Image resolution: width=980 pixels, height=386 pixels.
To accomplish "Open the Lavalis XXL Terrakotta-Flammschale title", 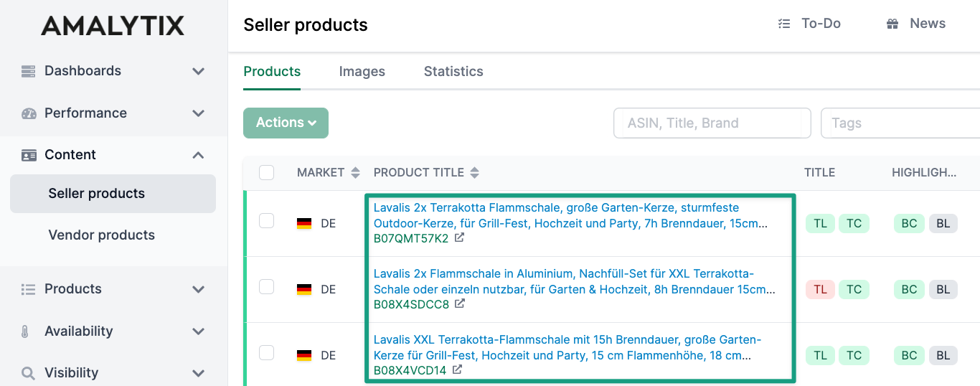I will click(x=567, y=347).
